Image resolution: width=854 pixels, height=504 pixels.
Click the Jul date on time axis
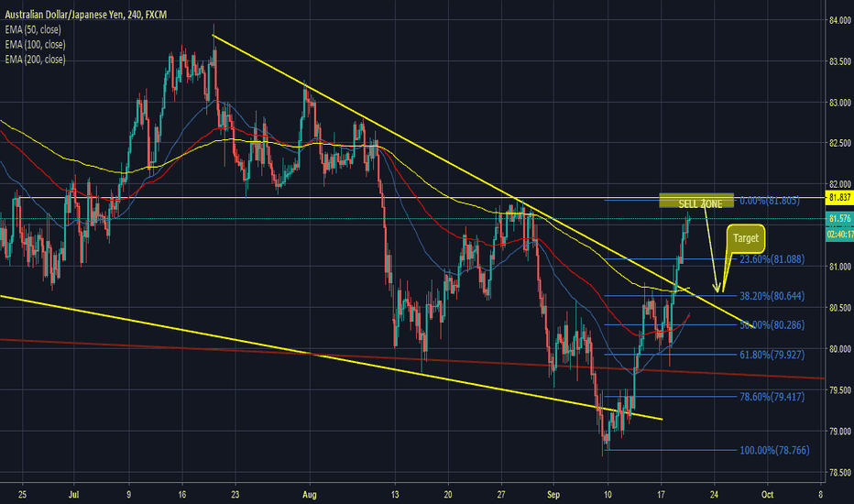[73, 495]
